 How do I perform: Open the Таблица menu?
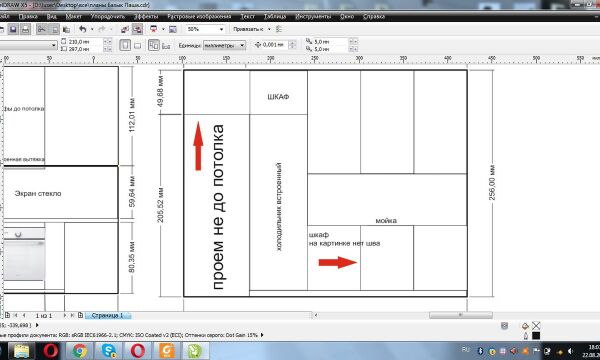point(275,16)
